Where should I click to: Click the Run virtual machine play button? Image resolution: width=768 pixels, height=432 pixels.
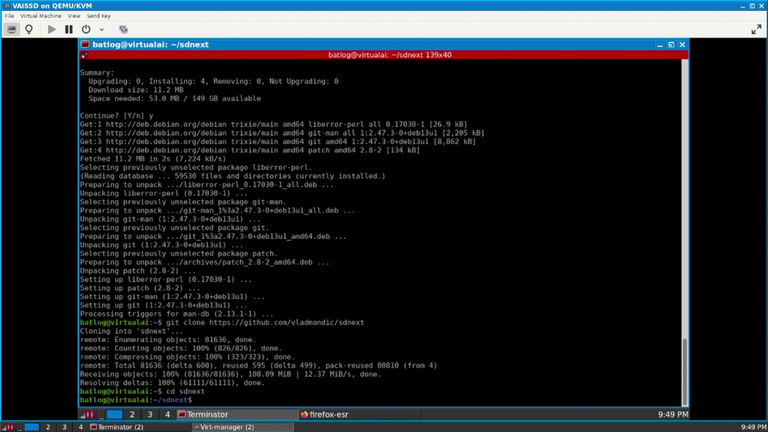(51, 29)
